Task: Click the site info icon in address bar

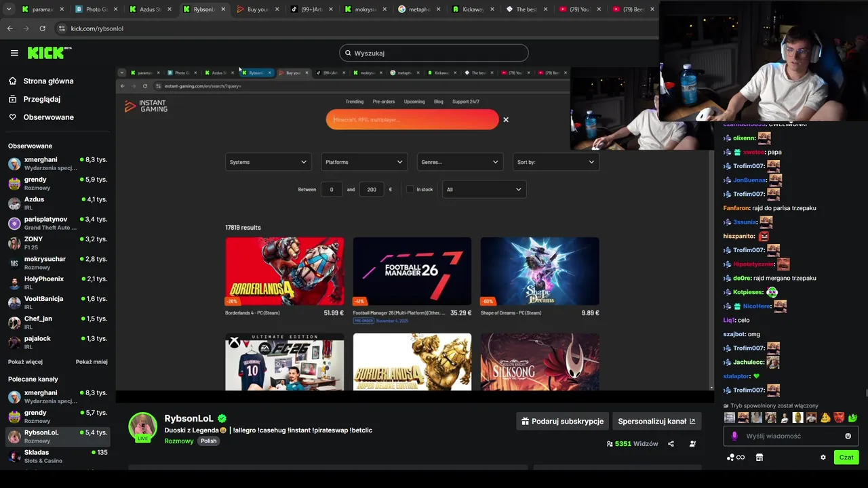Action: [x=62, y=28]
